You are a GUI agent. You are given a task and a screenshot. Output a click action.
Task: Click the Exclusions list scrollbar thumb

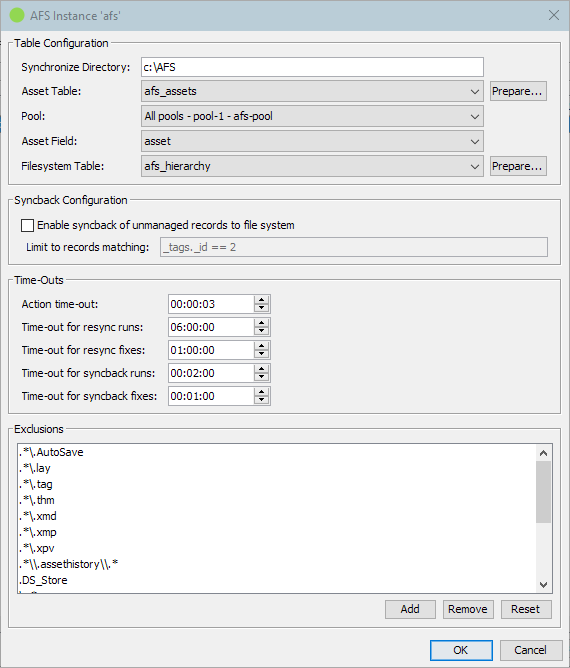[543, 492]
